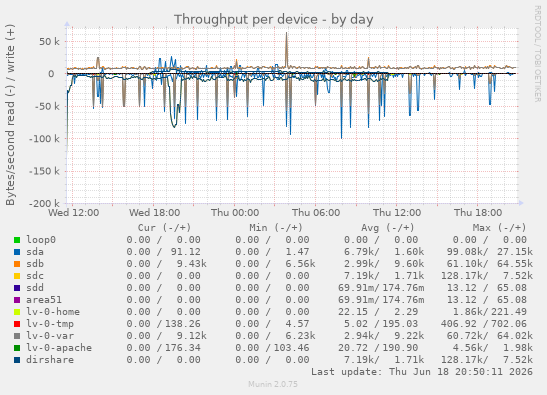Click the -50 k y-axis label
This screenshot has width=547, height=395.
point(47,106)
